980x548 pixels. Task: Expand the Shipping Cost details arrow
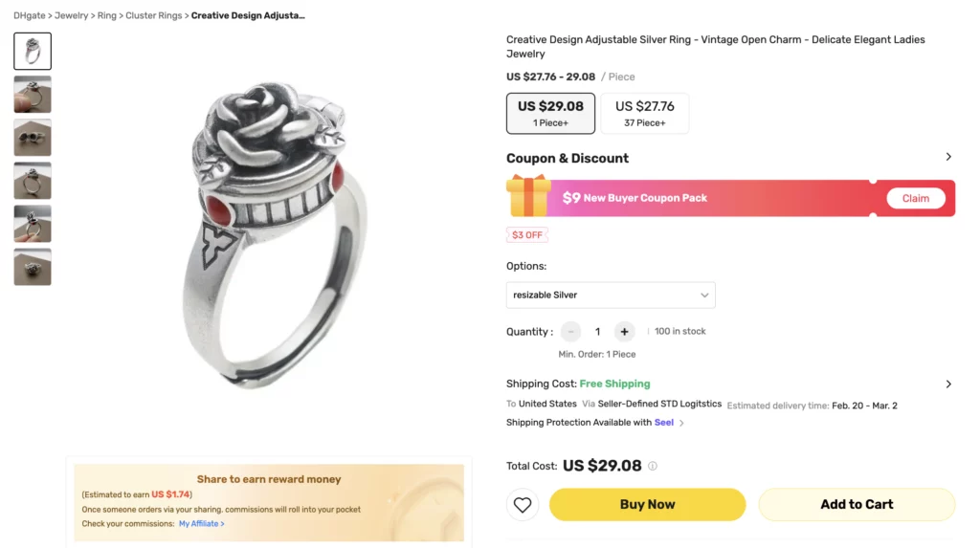[x=948, y=384]
